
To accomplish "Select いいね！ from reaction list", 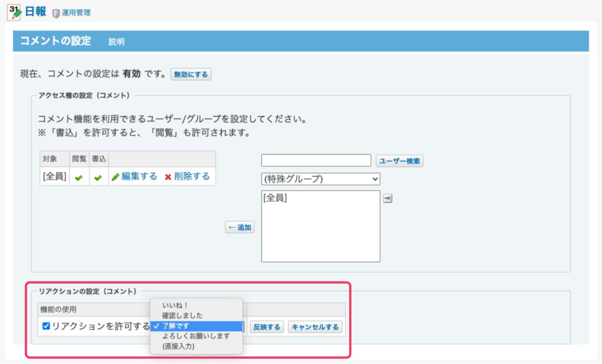I will [x=196, y=305].
